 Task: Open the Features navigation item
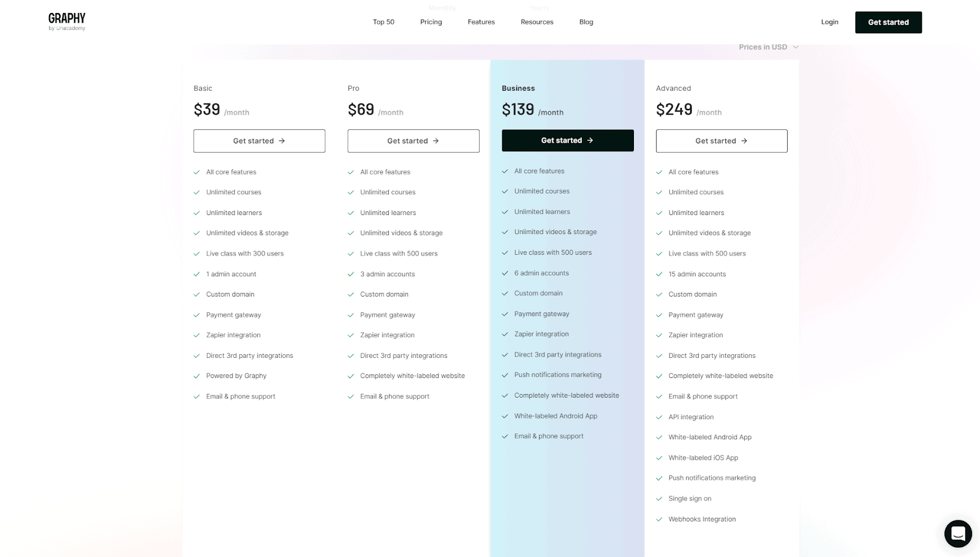point(481,22)
